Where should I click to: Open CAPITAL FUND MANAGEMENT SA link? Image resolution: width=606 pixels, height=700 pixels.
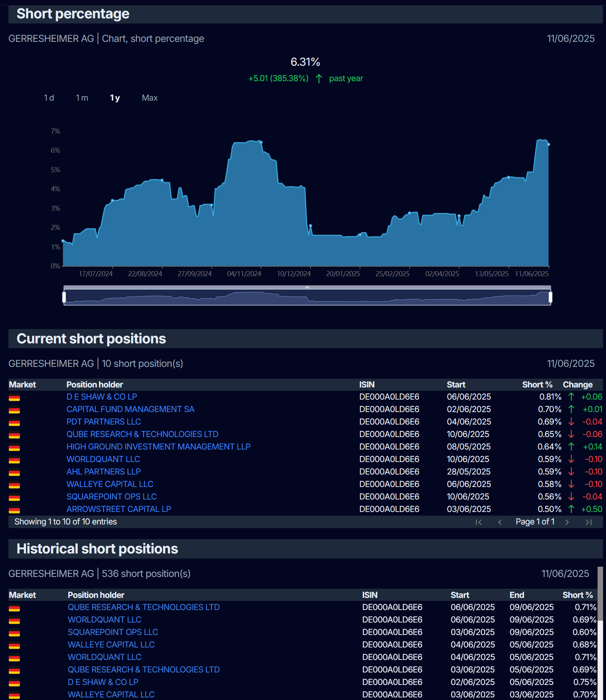point(130,409)
